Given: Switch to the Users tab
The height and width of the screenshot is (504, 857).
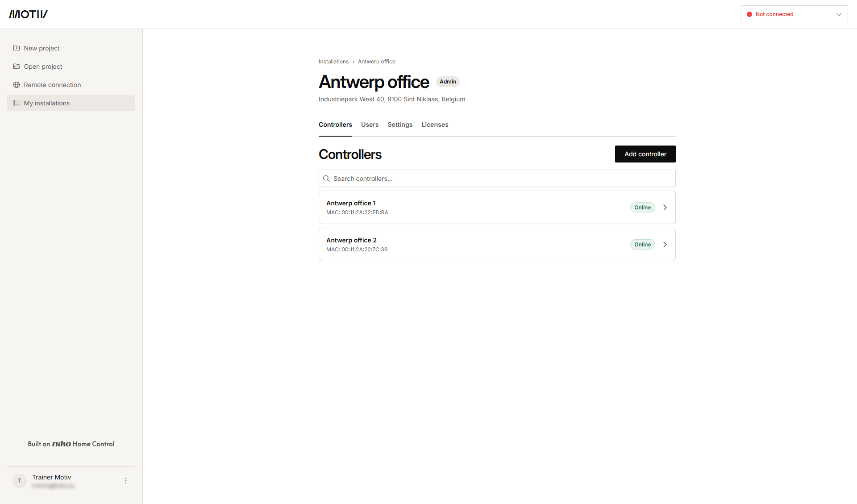Looking at the screenshot, I should pyautogui.click(x=370, y=125).
